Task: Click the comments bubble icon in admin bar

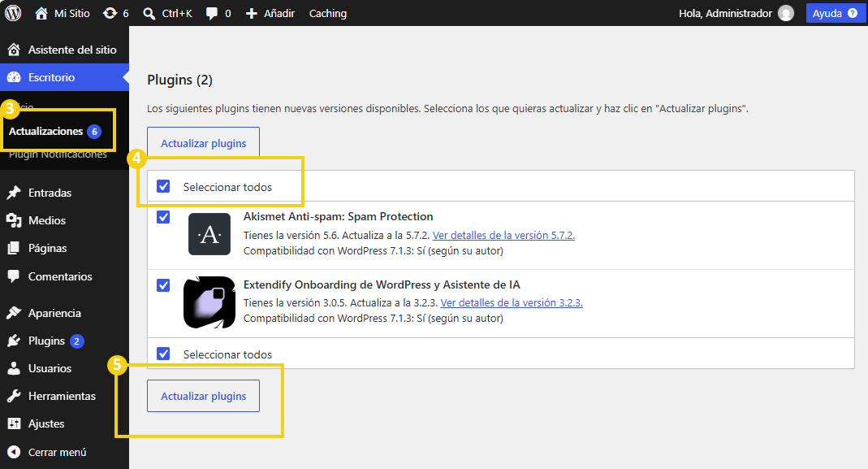Action: (211, 13)
